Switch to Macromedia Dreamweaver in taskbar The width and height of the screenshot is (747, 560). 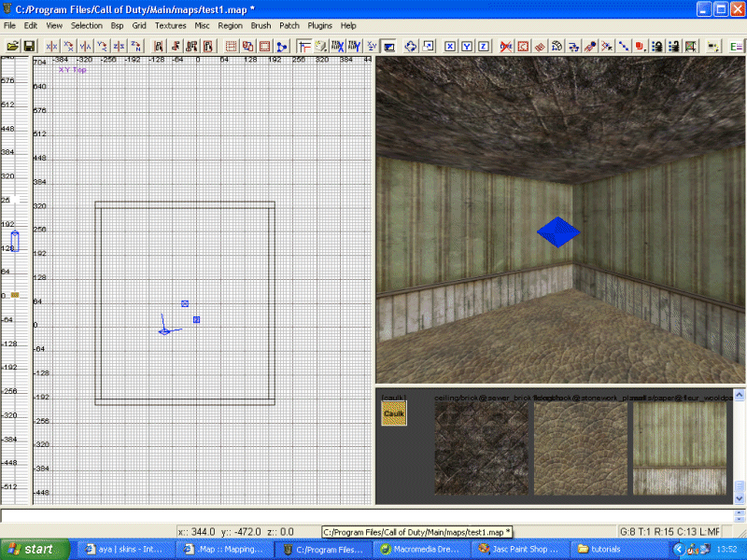pos(422,549)
